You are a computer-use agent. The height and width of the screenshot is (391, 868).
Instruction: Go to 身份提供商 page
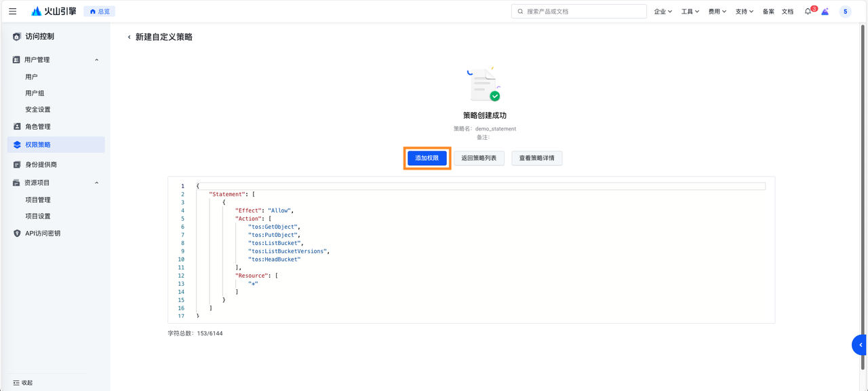point(41,164)
